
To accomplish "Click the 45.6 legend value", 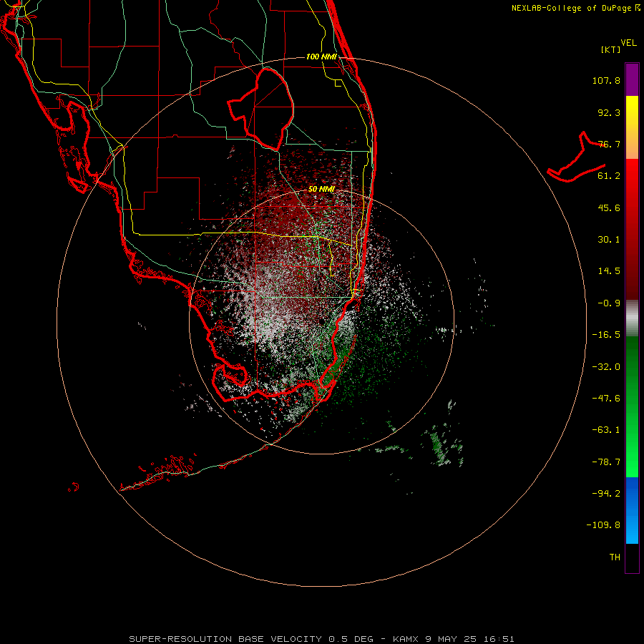I will 609,208.
